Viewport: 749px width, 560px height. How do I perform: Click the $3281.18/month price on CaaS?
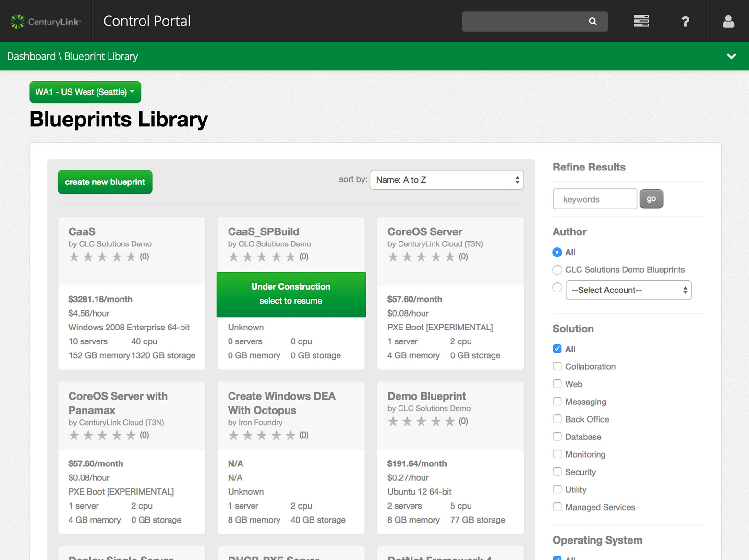(x=100, y=299)
